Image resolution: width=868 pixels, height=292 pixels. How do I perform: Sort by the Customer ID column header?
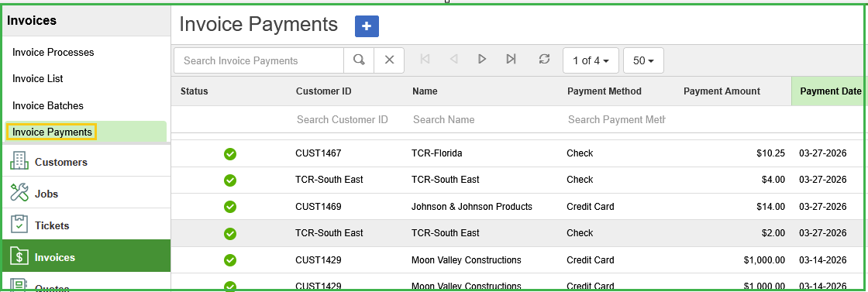[x=324, y=91]
